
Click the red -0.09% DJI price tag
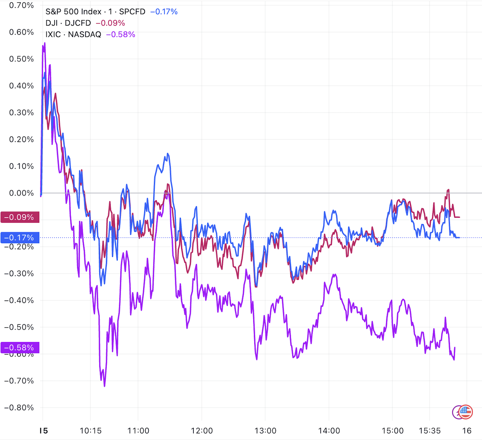tap(20, 217)
